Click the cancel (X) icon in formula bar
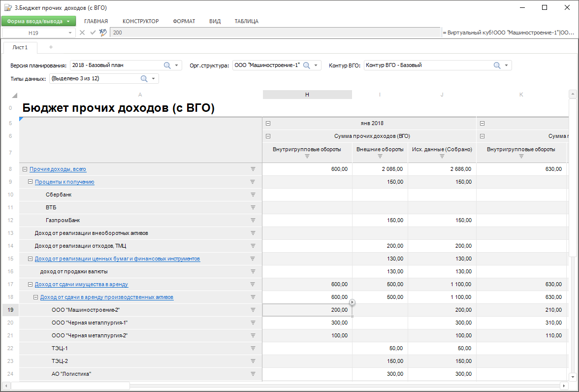 82,33
